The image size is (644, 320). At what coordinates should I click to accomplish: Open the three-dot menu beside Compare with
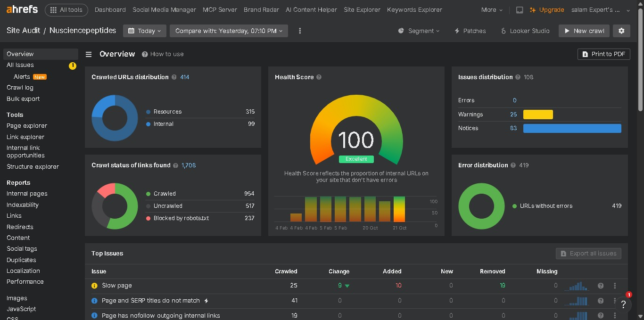tap(300, 31)
